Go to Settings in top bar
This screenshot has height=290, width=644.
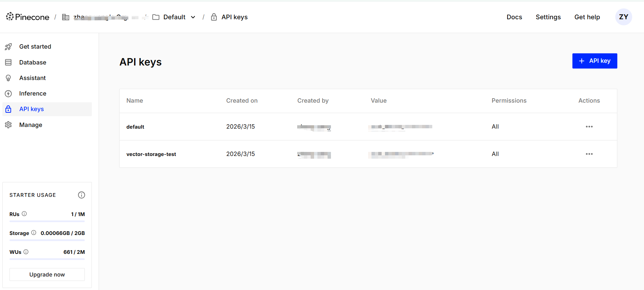click(x=548, y=17)
